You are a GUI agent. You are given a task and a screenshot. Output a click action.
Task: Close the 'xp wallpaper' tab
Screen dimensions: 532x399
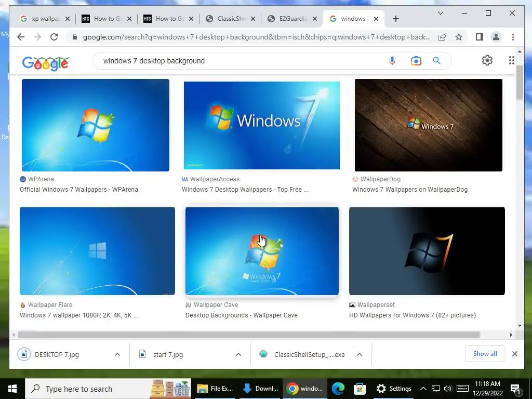coord(68,19)
